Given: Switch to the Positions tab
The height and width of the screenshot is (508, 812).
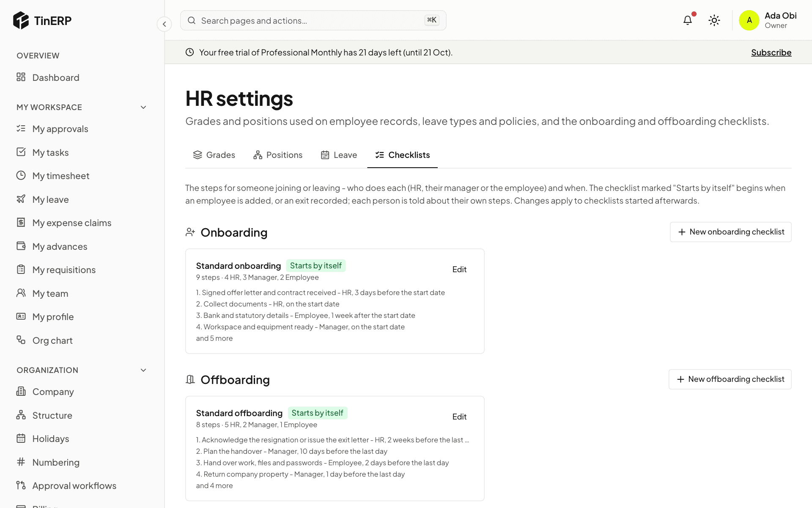Looking at the screenshot, I should point(278,155).
